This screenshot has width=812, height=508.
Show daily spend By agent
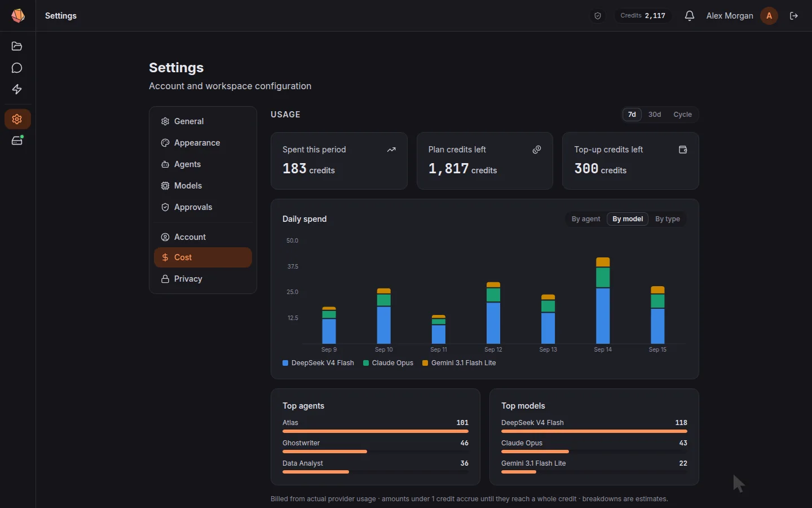586,219
